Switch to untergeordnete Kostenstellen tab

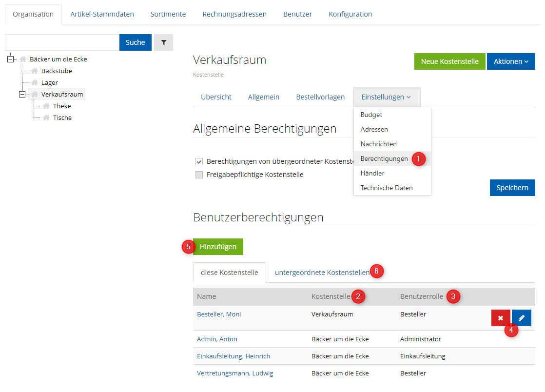coord(322,273)
